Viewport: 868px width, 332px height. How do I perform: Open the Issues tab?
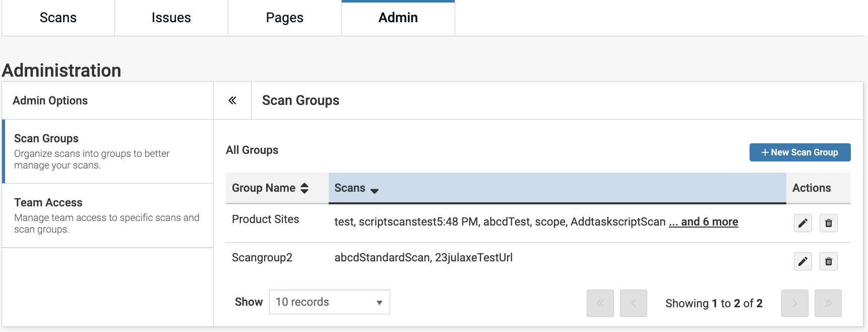tap(171, 18)
